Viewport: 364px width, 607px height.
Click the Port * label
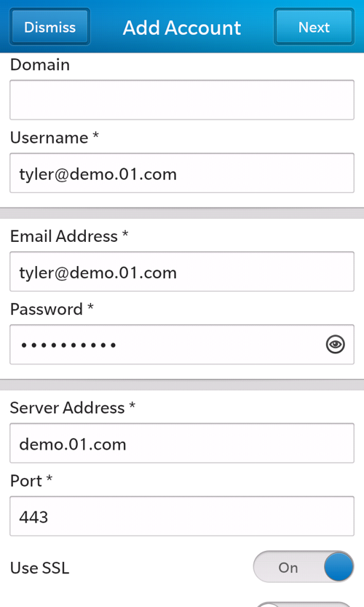[x=31, y=481]
